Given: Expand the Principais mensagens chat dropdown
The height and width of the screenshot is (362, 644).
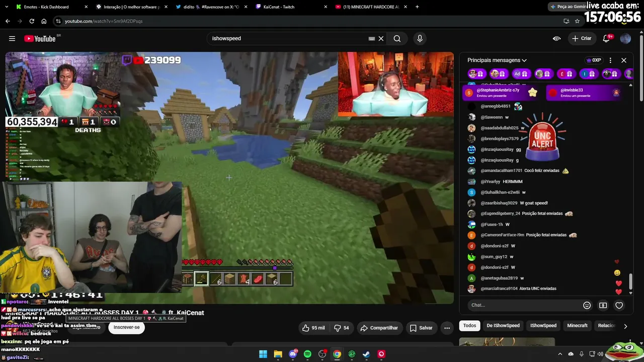Looking at the screenshot, I should pyautogui.click(x=497, y=60).
